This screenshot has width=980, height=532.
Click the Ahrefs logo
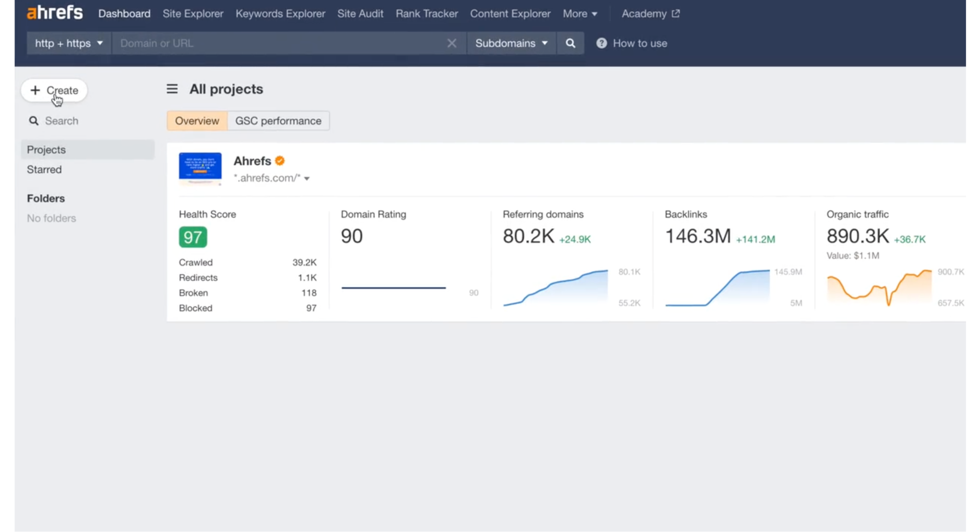tap(55, 13)
